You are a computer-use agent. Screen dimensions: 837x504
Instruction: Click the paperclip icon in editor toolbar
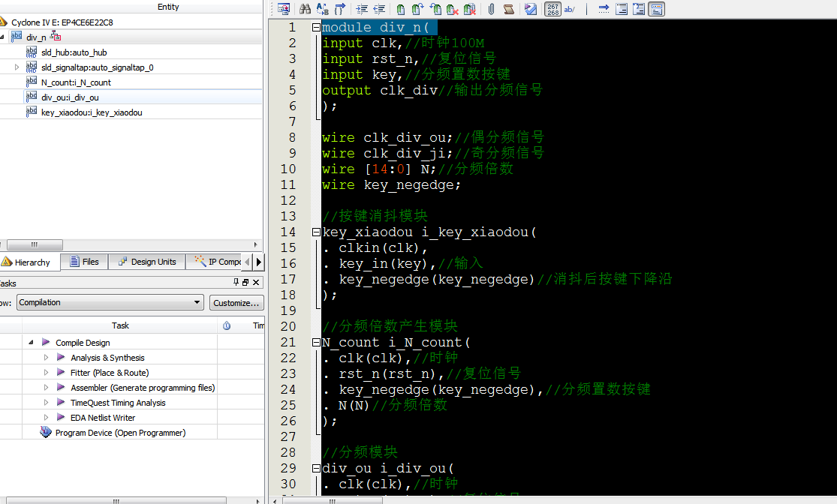click(x=491, y=9)
